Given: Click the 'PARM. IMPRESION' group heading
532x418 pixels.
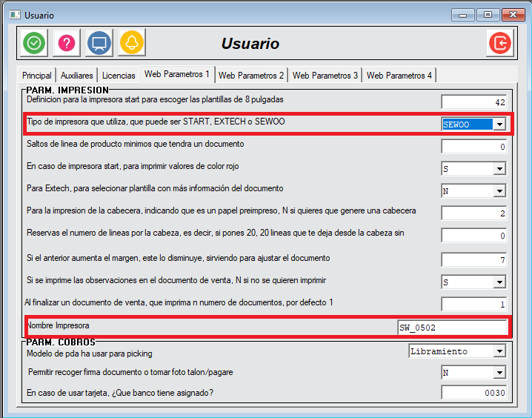Looking at the screenshot, I should point(67,90).
